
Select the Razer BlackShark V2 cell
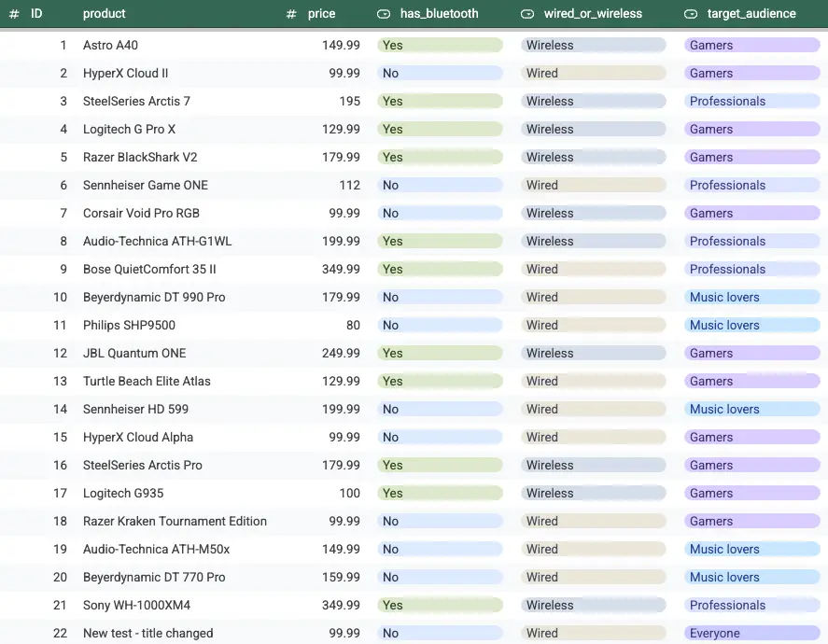pyautogui.click(x=140, y=158)
